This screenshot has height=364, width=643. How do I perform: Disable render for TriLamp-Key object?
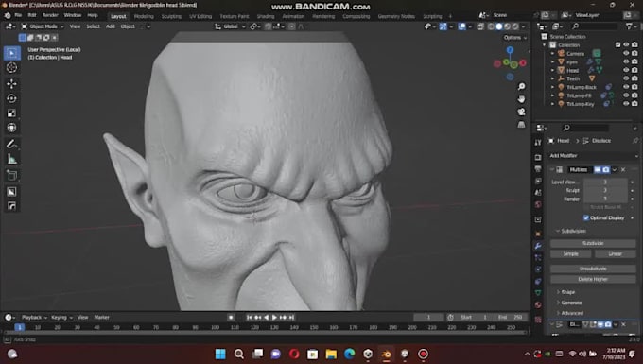(634, 104)
